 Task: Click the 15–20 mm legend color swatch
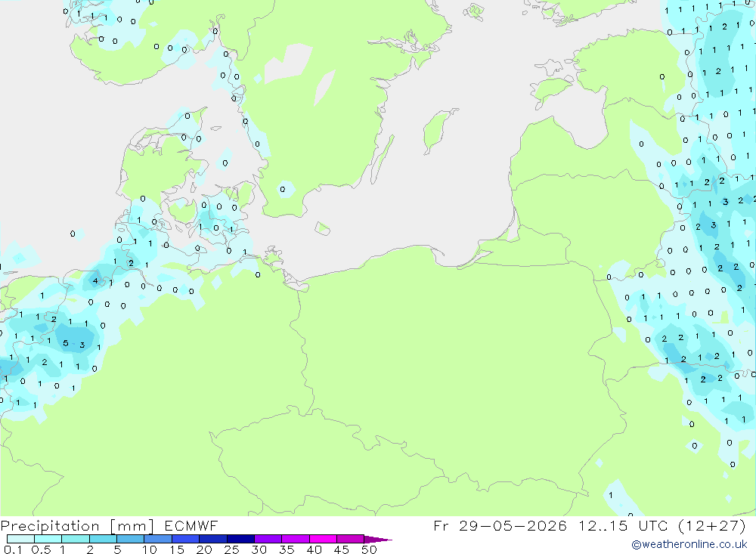186,539
